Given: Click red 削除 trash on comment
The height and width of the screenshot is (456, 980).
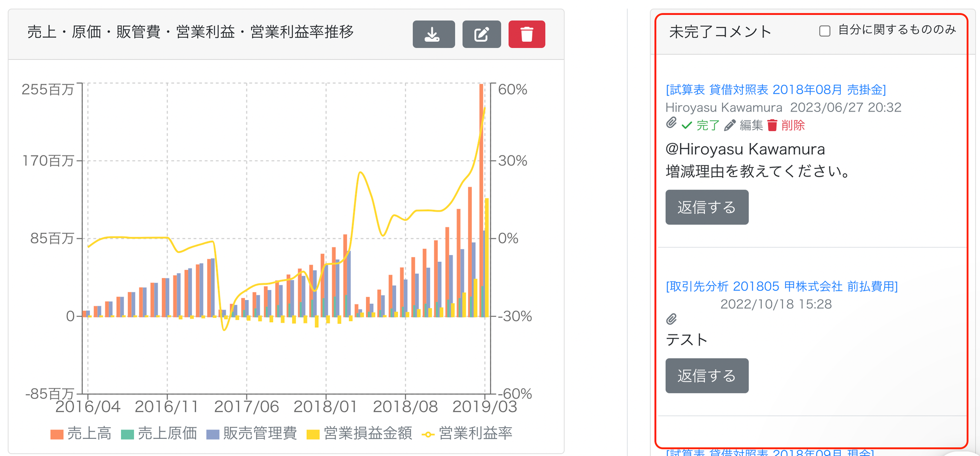Looking at the screenshot, I should pyautogui.click(x=786, y=125).
